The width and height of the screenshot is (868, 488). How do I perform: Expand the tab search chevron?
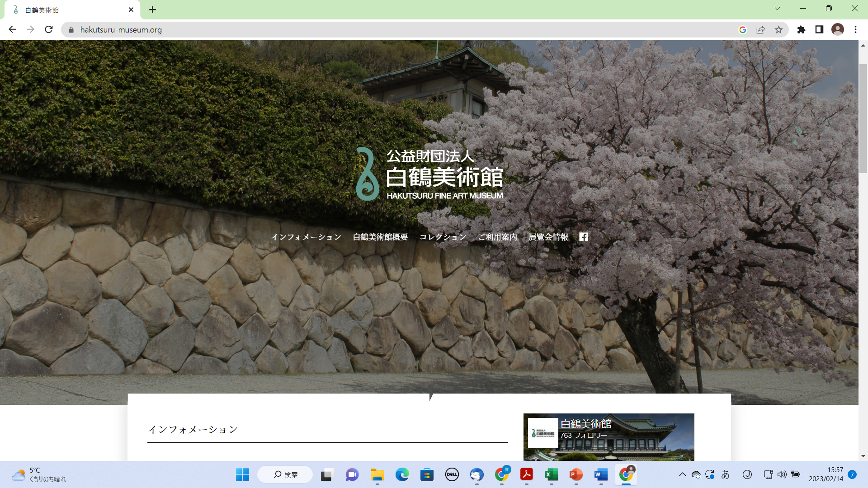[777, 9]
